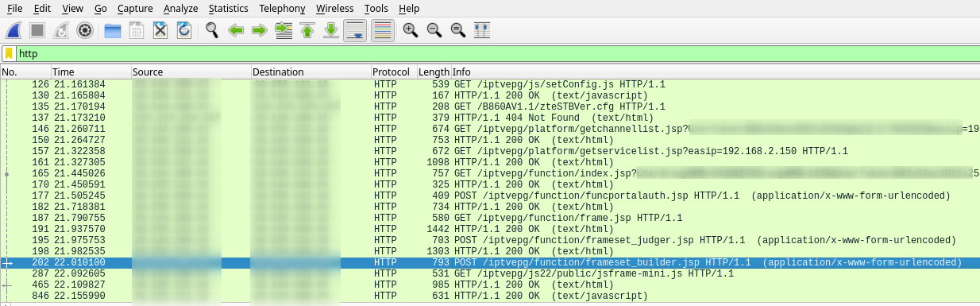The width and height of the screenshot is (980, 306).
Task: Sort by the No. column header
Action: [25, 72]
